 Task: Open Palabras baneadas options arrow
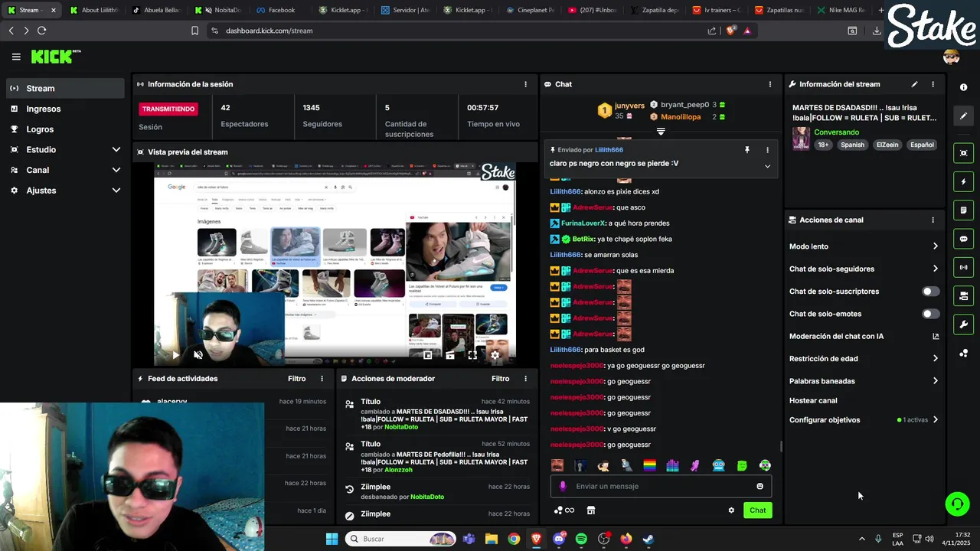point(935,381)
